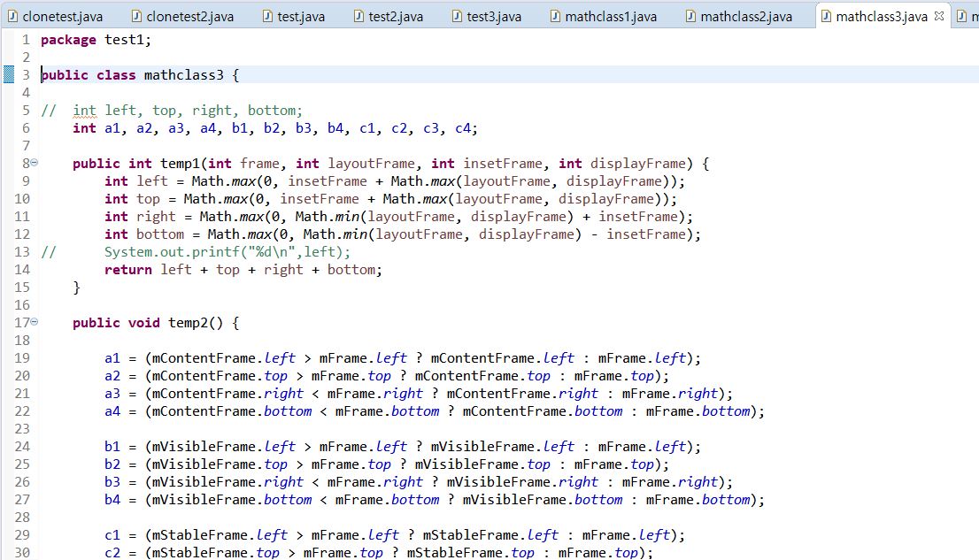Viewport: 979px width, 560px height.
Task: Click the a4 assignment with mContentFrame.bottom
Action: [x=435, y=411]
